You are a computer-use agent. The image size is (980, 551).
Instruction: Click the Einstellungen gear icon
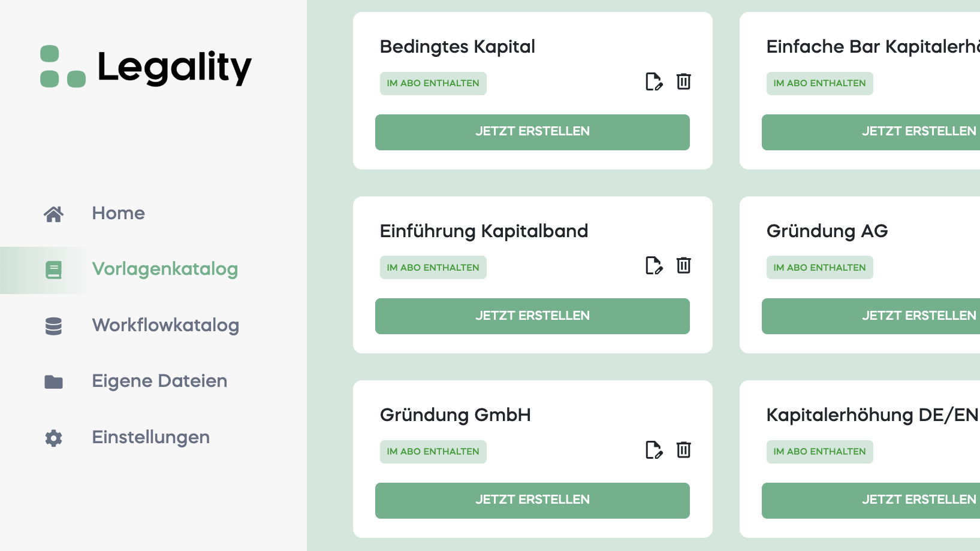(x=54, y=438)
